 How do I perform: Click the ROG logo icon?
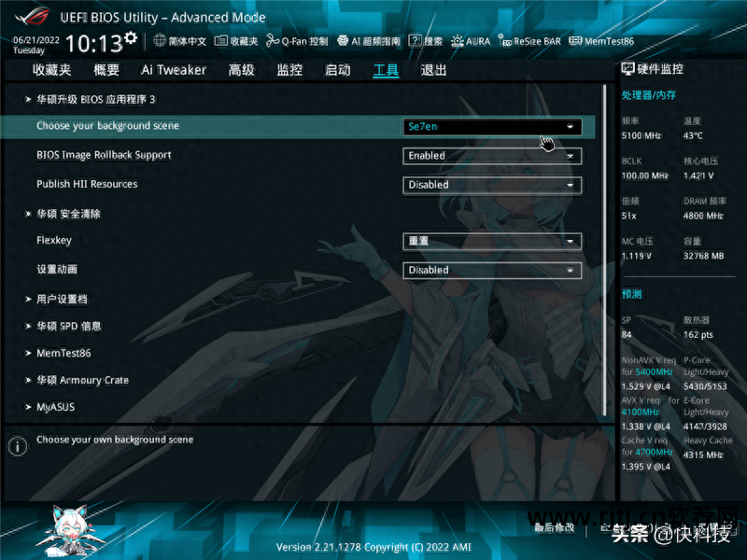tap(33, 17)
